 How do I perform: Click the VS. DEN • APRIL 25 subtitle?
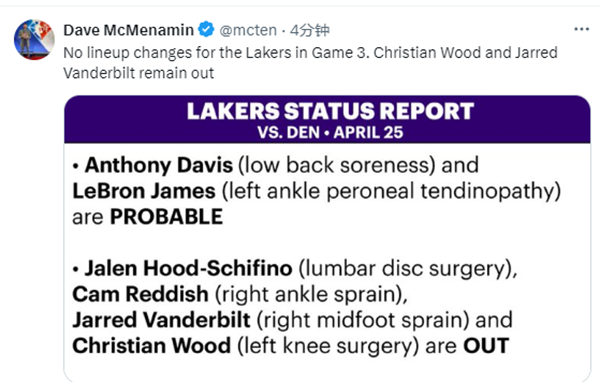tap(330, 132)
